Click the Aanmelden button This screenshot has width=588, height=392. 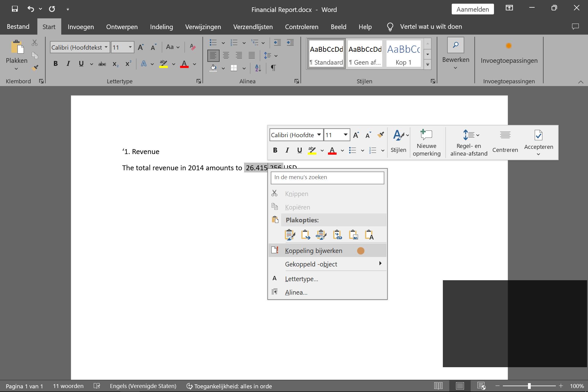[473, 9]
